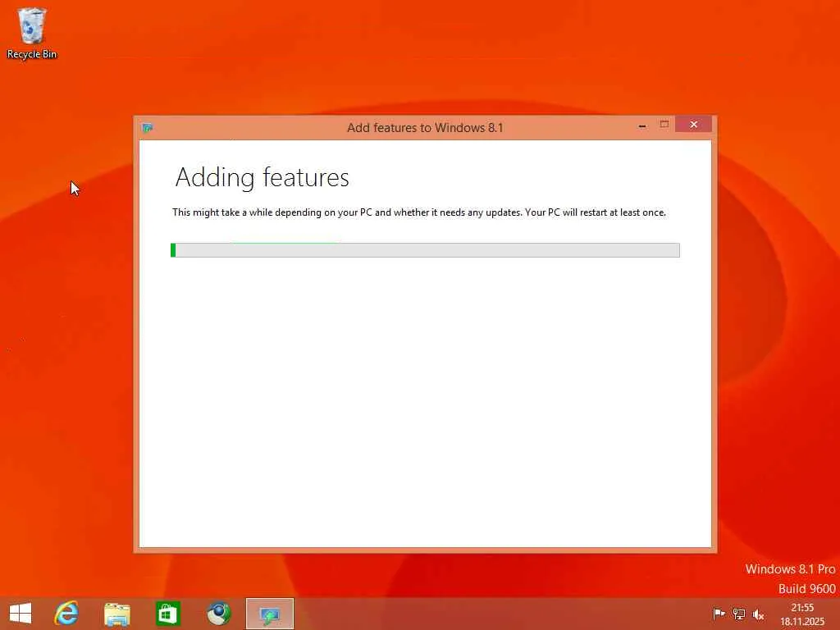Open File Explorer from the taskbar
This screenshot has height=630, width=840.
[116, 614]
